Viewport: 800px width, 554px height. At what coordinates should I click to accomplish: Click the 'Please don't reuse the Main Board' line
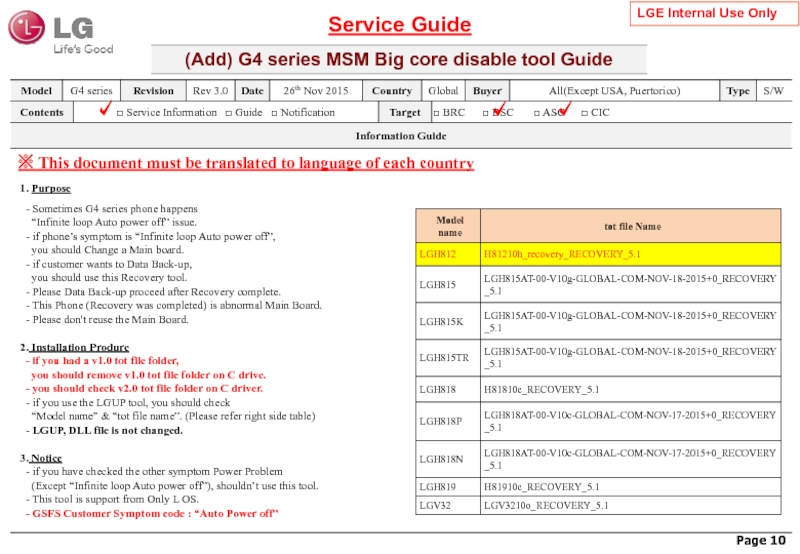[x=107, y=320]
